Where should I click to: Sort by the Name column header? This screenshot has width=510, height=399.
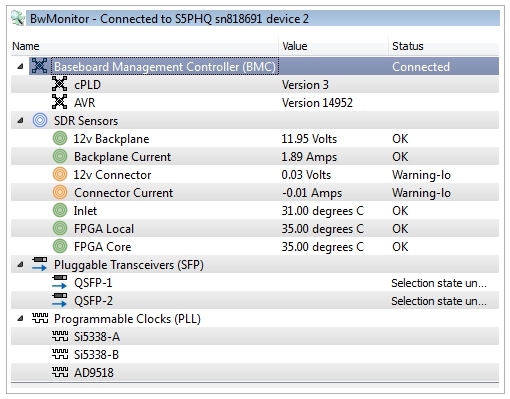point(144,46)
